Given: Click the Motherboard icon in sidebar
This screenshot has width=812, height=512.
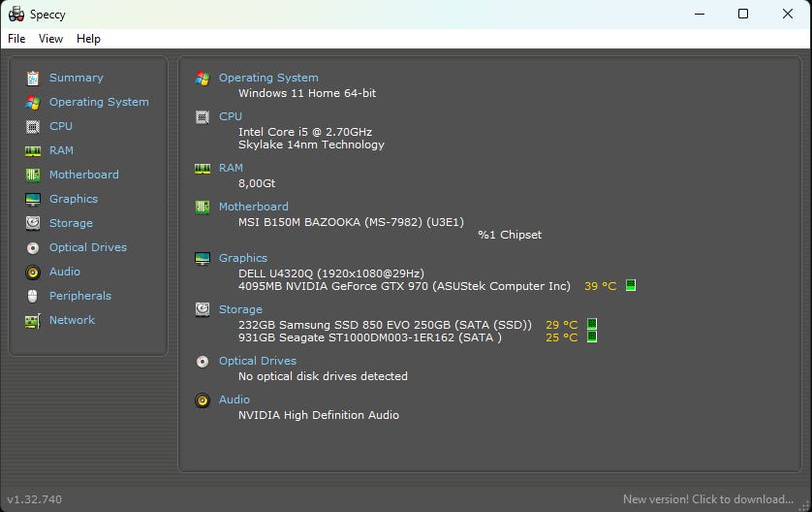Looking at the screenshot, I should click(x=33, y=176).
